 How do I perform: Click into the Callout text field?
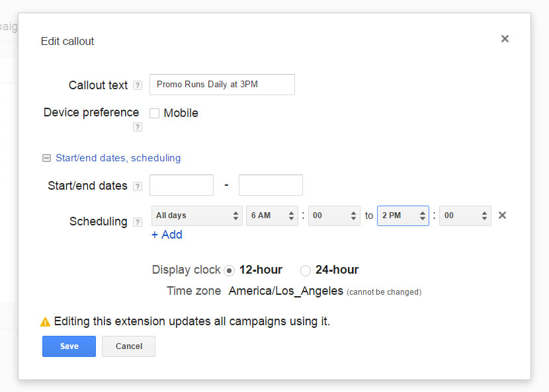point(222,85)
